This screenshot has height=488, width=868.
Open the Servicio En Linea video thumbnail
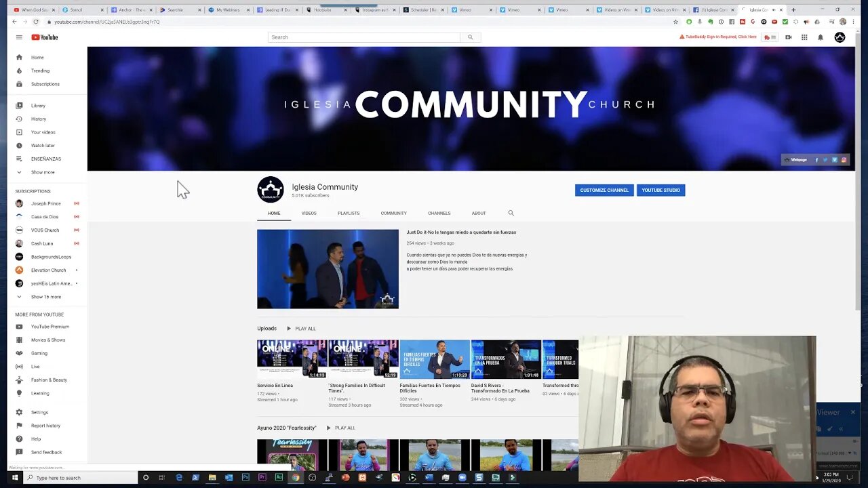click(292, 359)
